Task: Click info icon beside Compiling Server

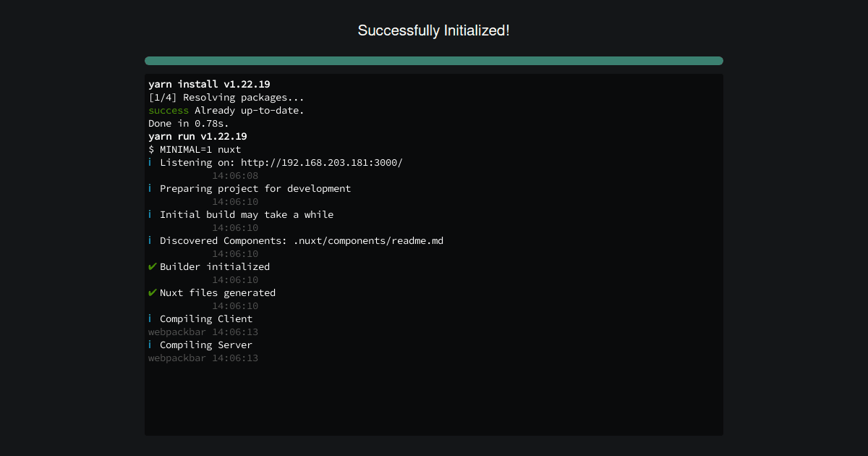Action: 150,345
